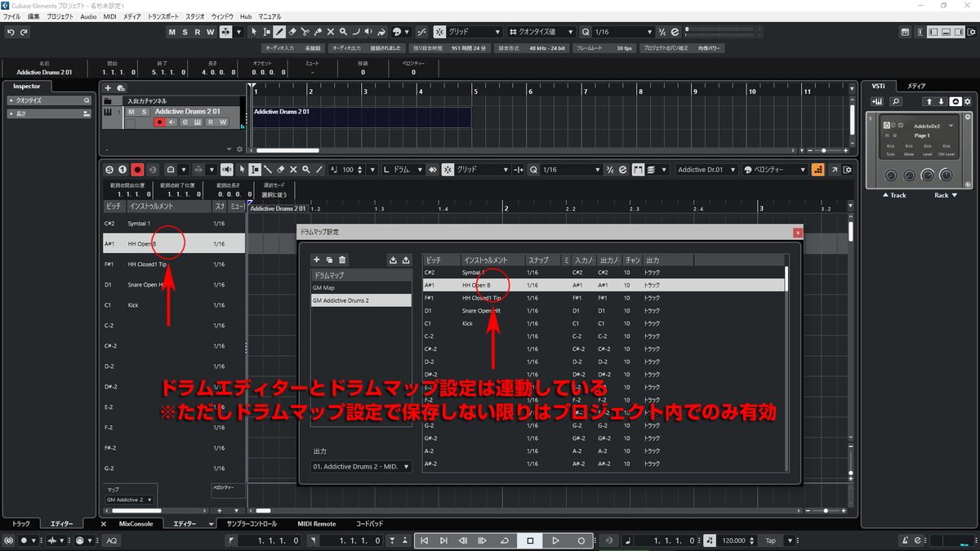Open the track list folder icon
980x551 pixels.
point(108,100)
